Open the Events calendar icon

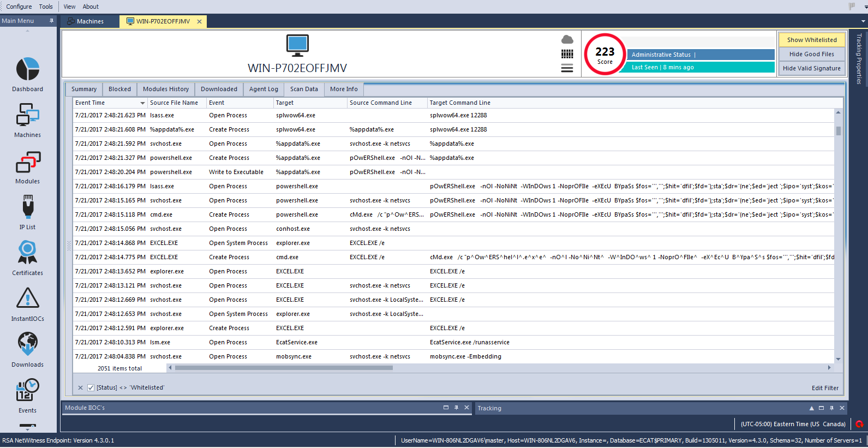tap(27, 391)
